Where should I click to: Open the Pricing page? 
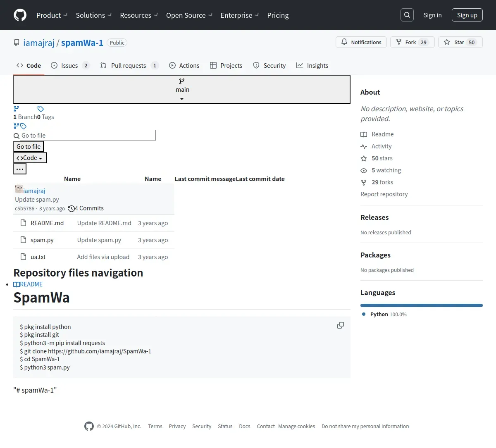click(278, 15)
